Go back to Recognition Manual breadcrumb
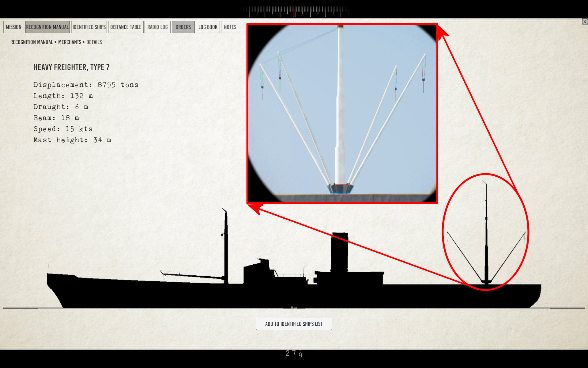The height and width of the screenshot is (368, 588). click(x=32, y=42)
